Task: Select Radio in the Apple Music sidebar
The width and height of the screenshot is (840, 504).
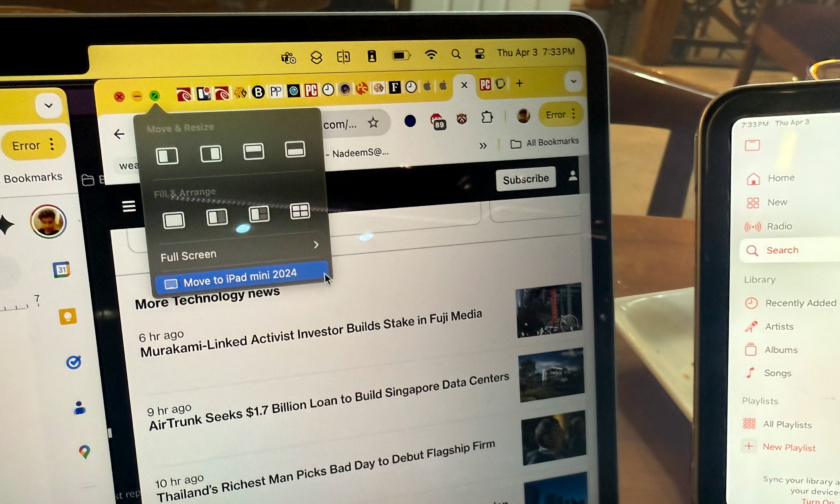Action: coord(780,226)
